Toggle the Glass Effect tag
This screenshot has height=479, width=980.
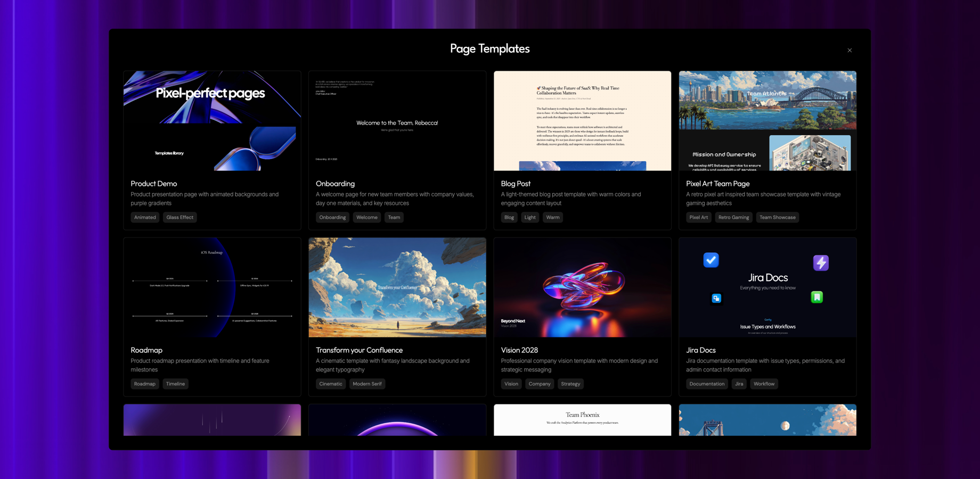pos(179,217)
